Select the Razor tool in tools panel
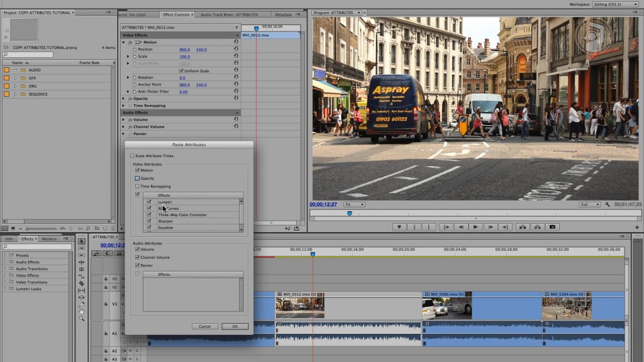 click(82, 283)
